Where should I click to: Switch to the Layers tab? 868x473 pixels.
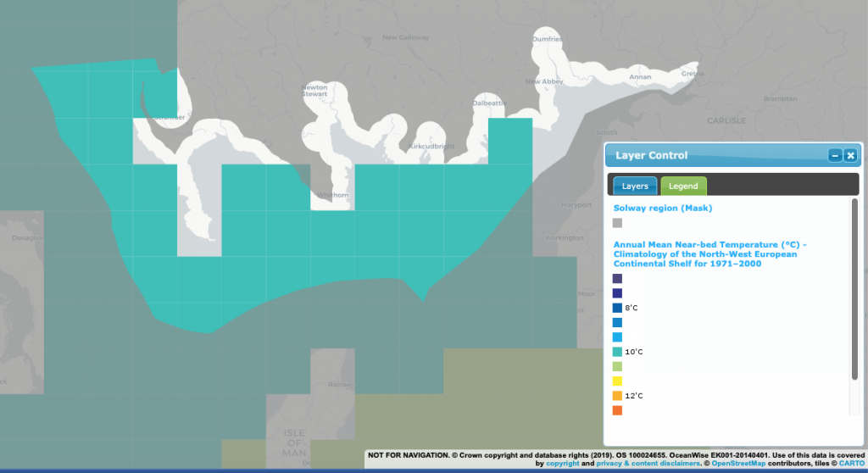[x=635, y=186]
